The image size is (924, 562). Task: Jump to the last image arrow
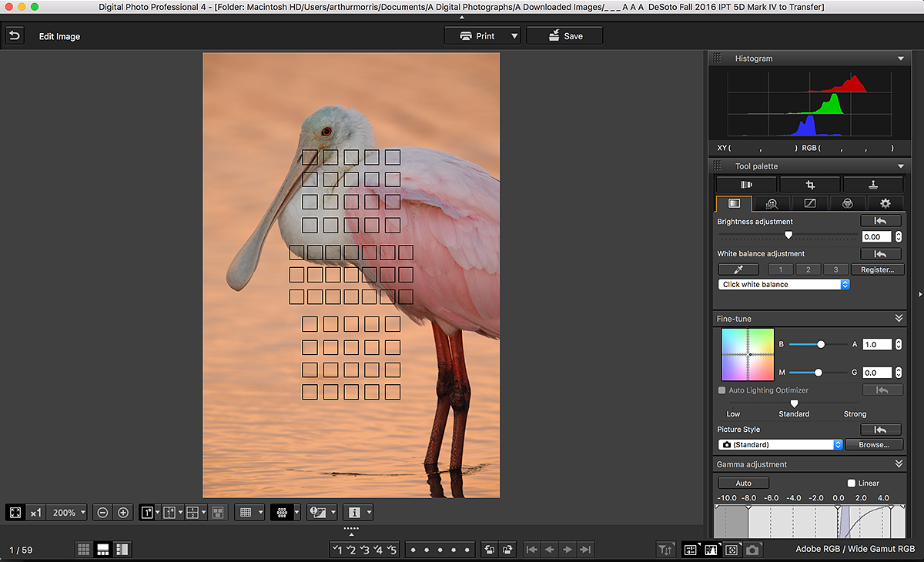(586, 550)
